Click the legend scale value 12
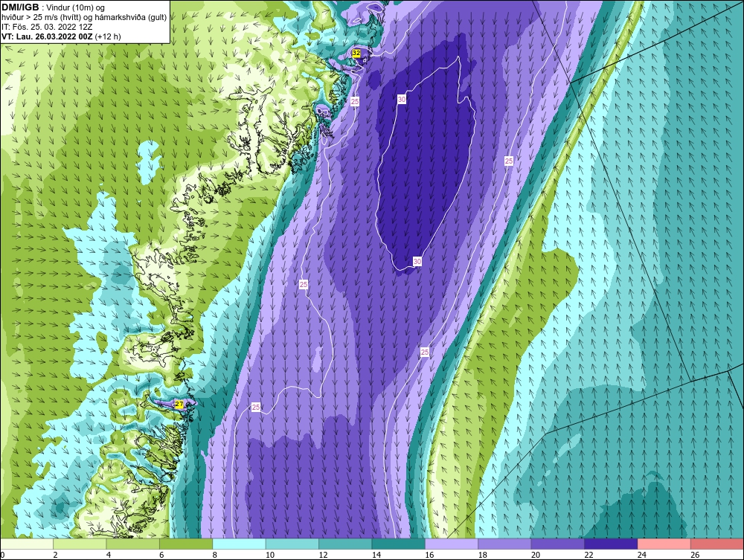 [x=323, y=555]
